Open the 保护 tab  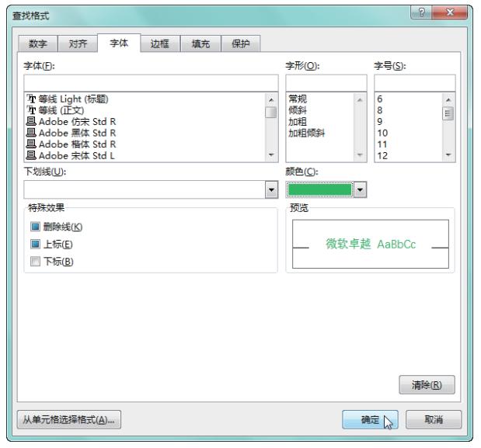point(241,43)
